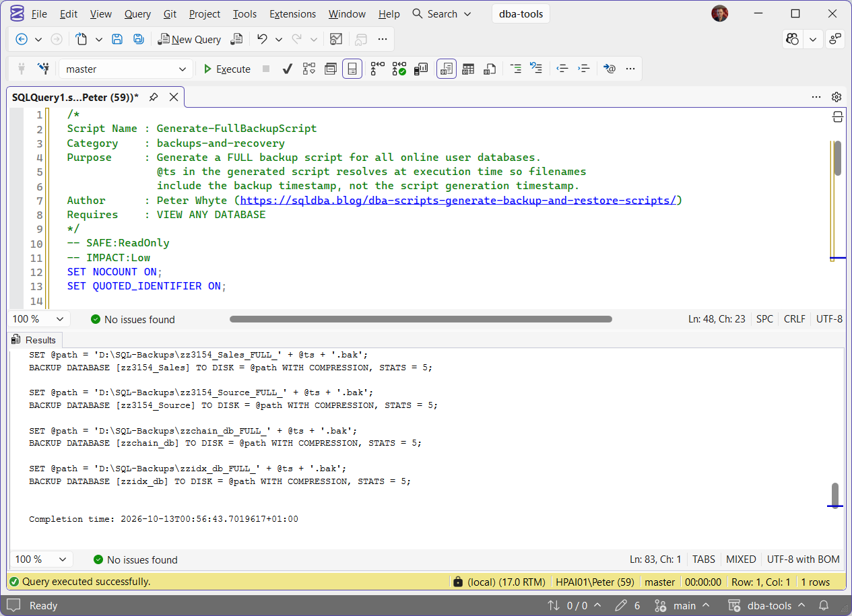
Task: Toggle Include Live Query Statistics
Action: (399, 69)
